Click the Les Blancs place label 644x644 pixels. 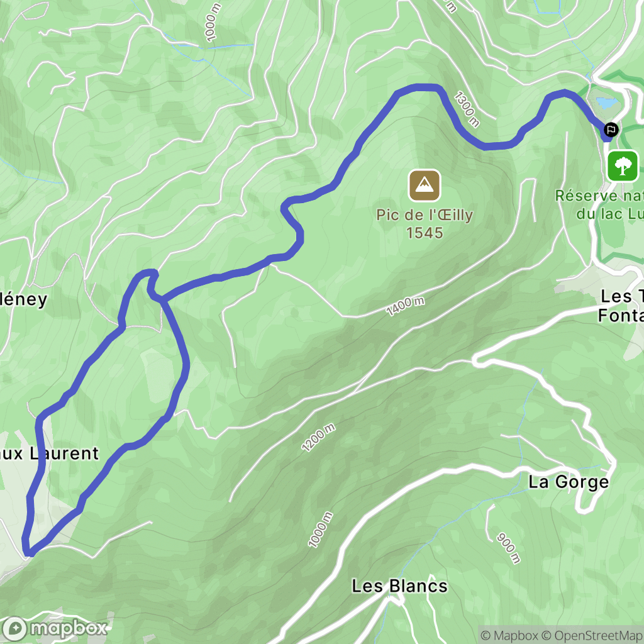[399, 586]
